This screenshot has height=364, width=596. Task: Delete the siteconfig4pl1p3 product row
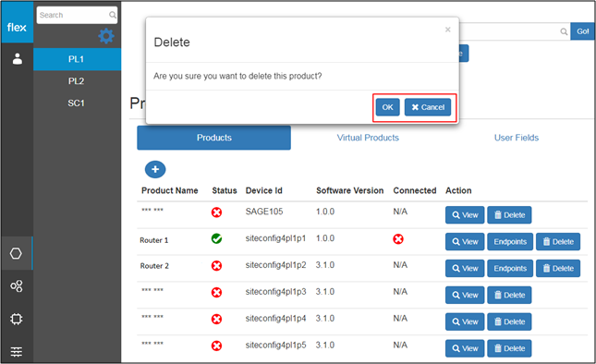click(x=509, y=296)
